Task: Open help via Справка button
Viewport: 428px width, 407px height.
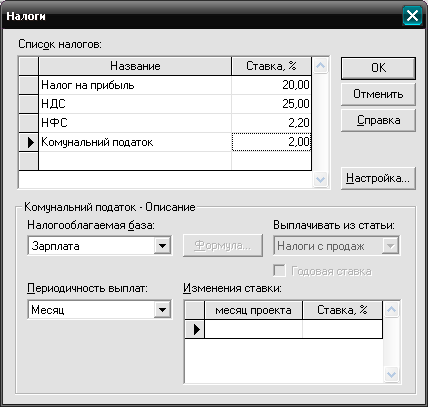Action: click(378, 120)
